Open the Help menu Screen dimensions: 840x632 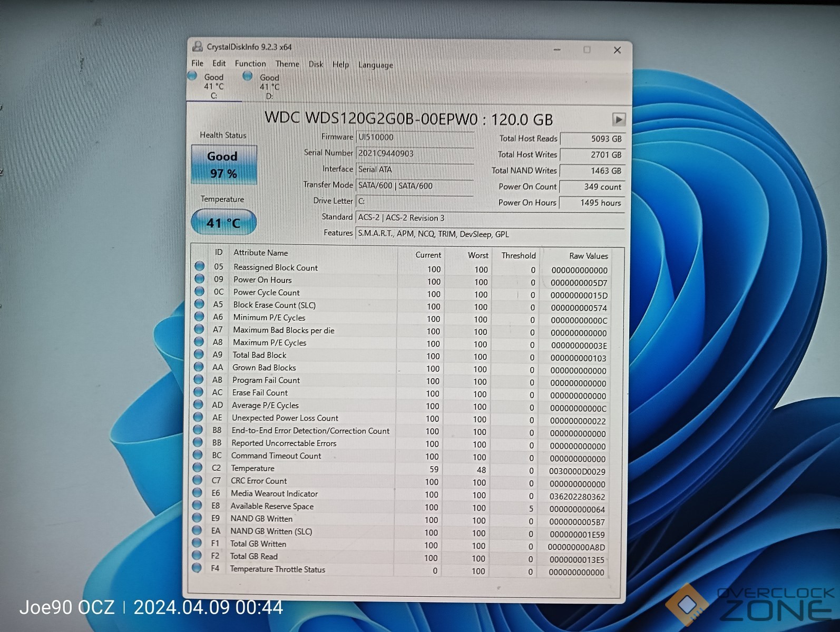click(340, 64)
